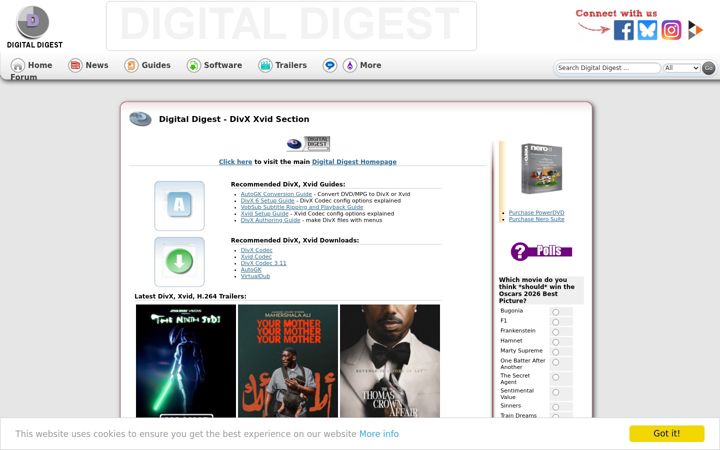Screen dimensions: 720x450
Task: Open the DivX 6 Setup Guide link
Action: [x=267, y=201]
